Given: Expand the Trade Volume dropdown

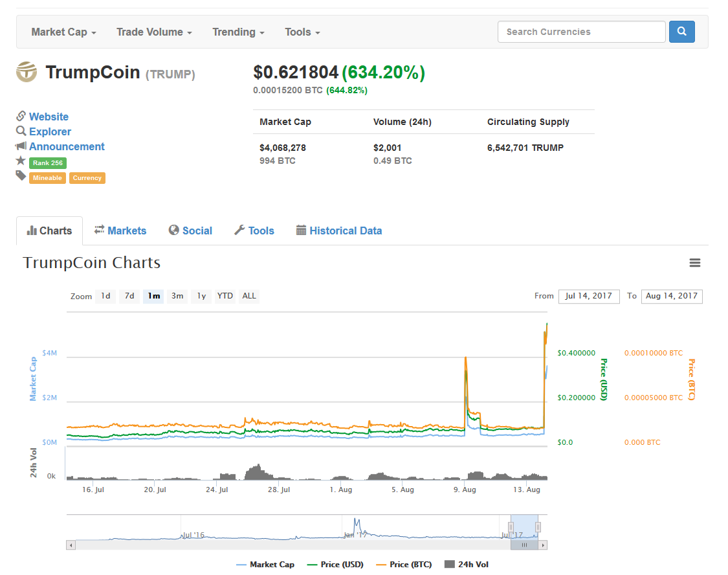Looking at the screenshot, I should coord(154,32).
